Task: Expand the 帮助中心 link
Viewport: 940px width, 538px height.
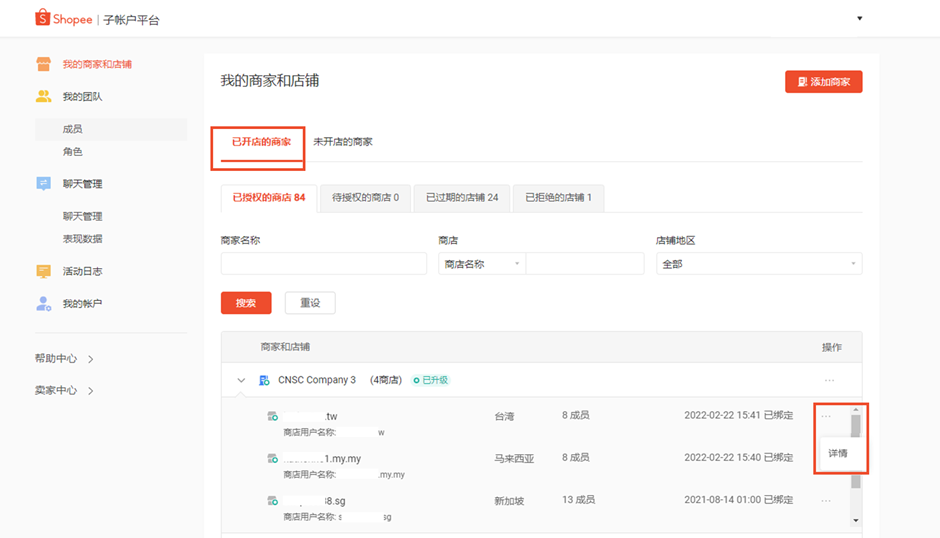Action: 64,358
